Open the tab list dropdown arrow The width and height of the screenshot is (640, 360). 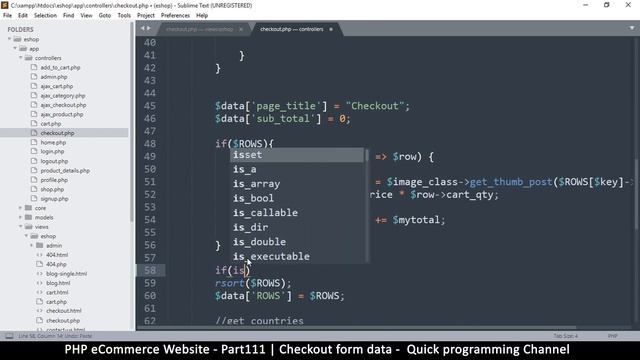632,28
